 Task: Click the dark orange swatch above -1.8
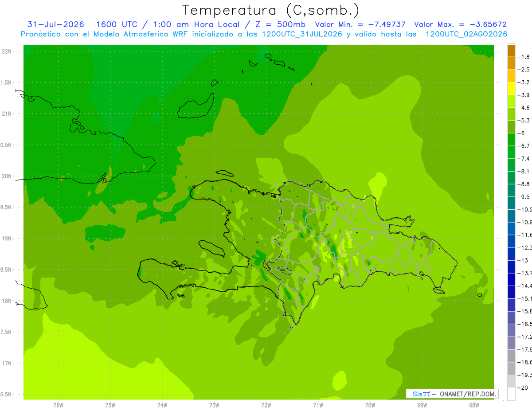tap(511, 51)
